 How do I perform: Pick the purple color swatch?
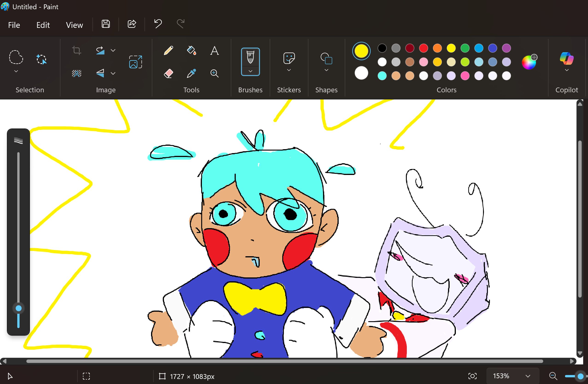(x=507, y=48)
